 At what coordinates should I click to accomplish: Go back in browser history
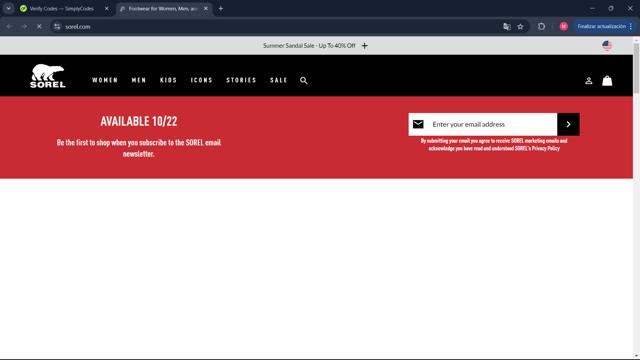9,27
